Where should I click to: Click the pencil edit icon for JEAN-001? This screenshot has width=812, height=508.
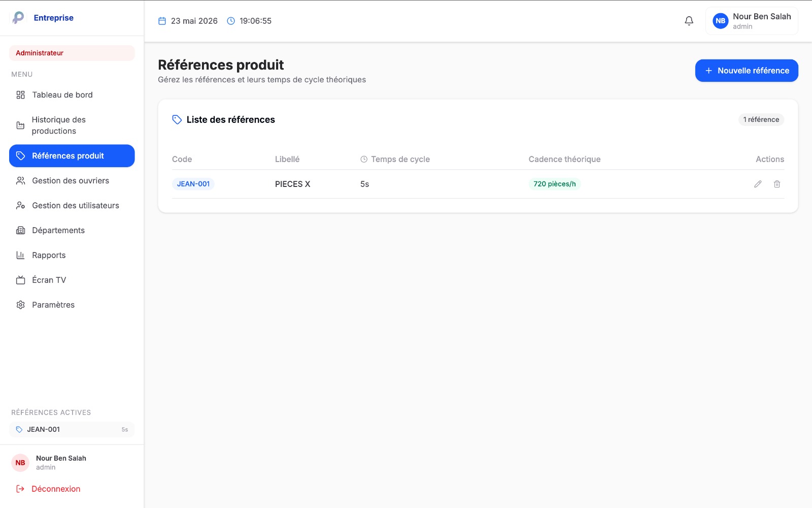758,184
